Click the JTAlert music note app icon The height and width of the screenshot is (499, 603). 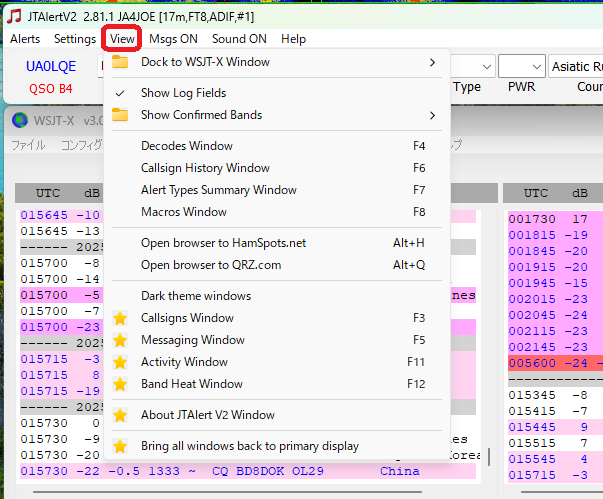coord(14,17)
